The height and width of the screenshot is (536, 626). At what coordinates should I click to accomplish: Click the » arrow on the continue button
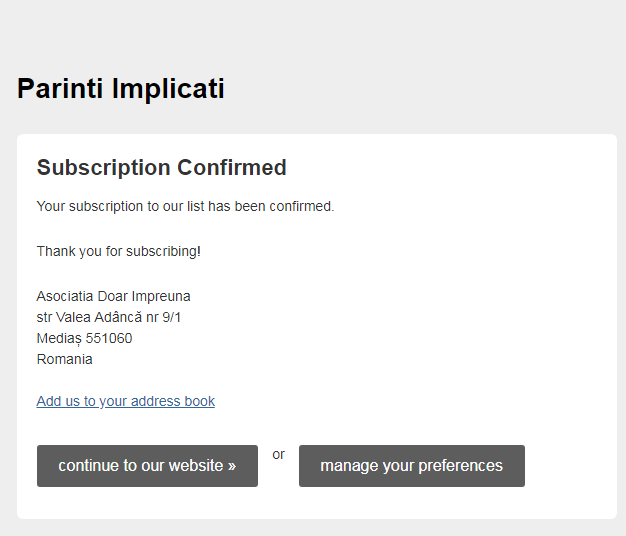point(231,466)
